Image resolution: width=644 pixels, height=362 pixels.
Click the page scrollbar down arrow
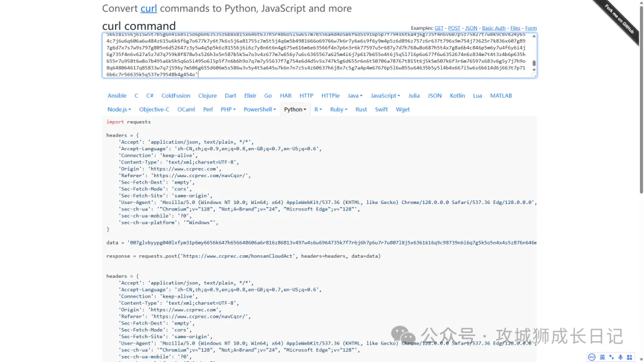[x=641, y=359]
